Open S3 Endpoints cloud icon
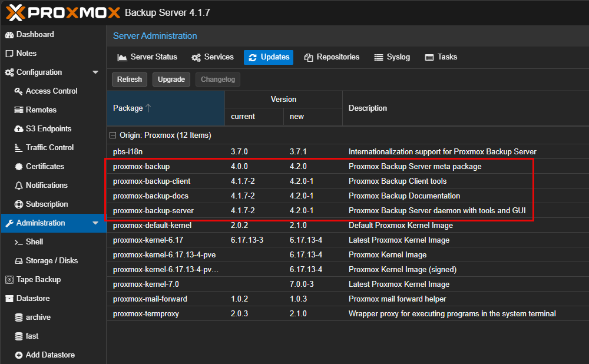Viewport: 589px width, 364px height. pyautogui.click(x=19, y=129)
